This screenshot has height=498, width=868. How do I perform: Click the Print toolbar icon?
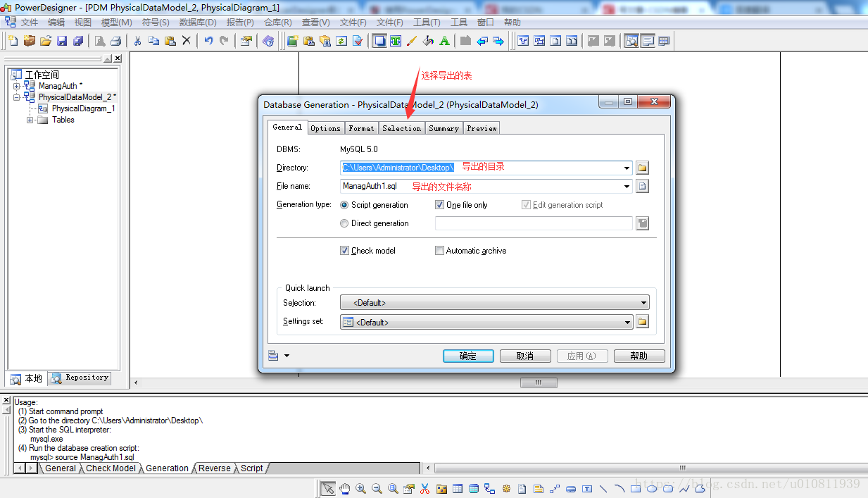pos(116,41)
